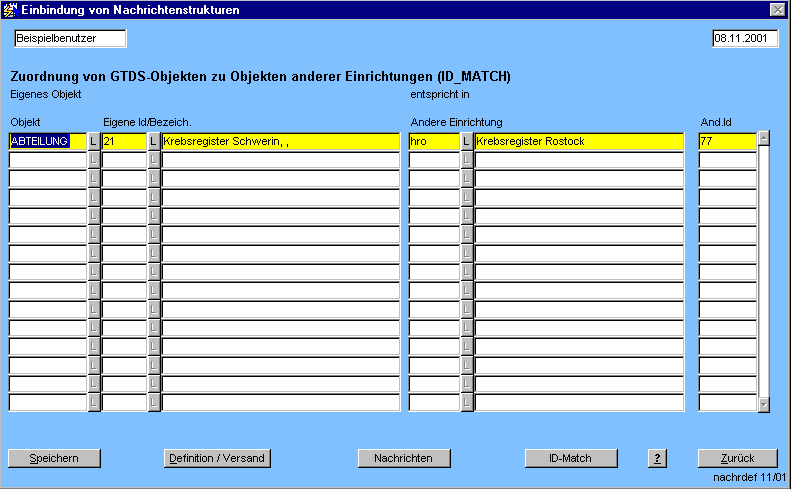Select the ABTEILUNG object field

pyautogui.click(x=47, y=142)
